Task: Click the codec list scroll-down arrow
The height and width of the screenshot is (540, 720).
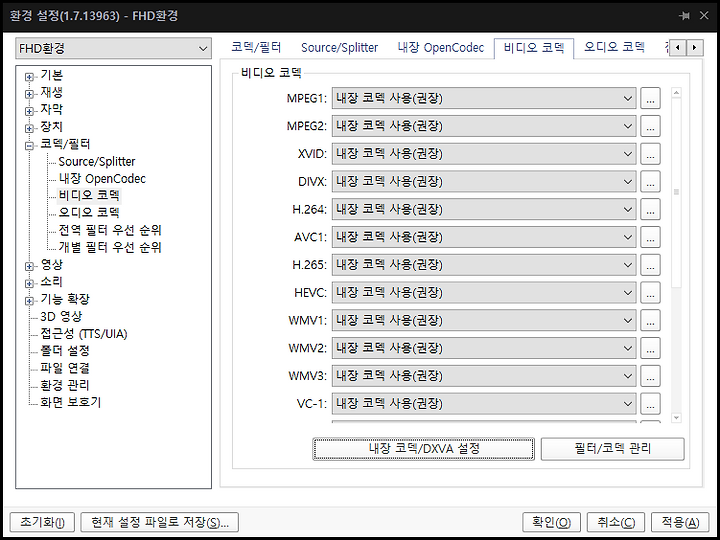Action: (x=676, y=417)
